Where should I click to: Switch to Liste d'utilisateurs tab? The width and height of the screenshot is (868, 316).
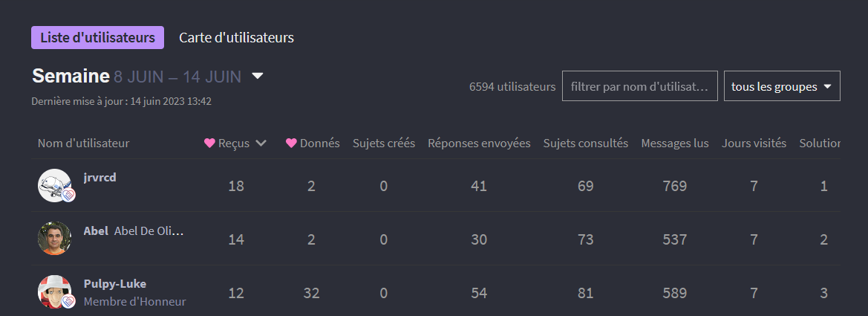click(97, 38)
